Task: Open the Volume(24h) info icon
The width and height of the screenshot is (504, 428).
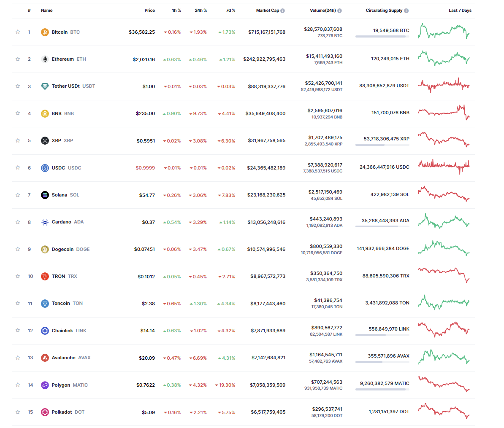Action: [x=339, y=11]
